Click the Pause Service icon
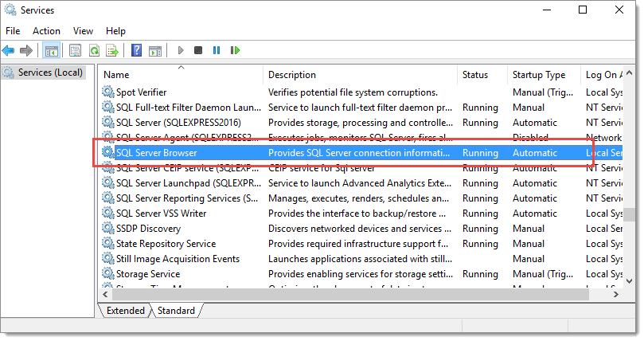Screen dimensions: 644x341 [x=217, y=50]
